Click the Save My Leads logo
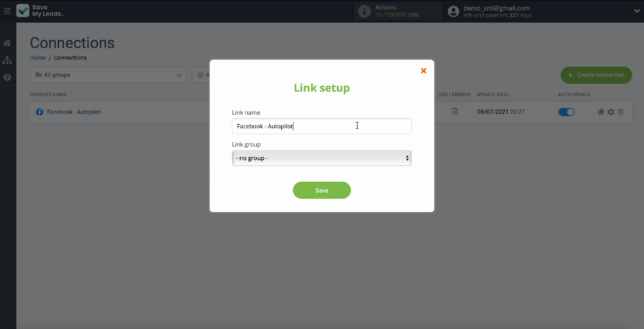Viewport: 644px width, 329px height. tap(40, 11)
